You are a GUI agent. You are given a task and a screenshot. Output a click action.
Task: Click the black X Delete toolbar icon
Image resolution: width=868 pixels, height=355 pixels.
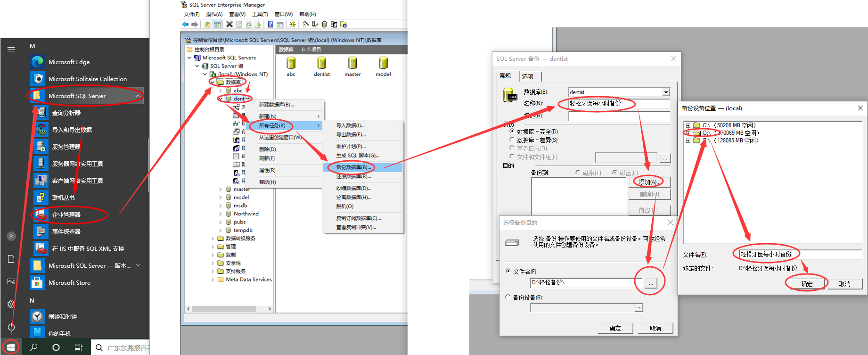click(229, 25)
